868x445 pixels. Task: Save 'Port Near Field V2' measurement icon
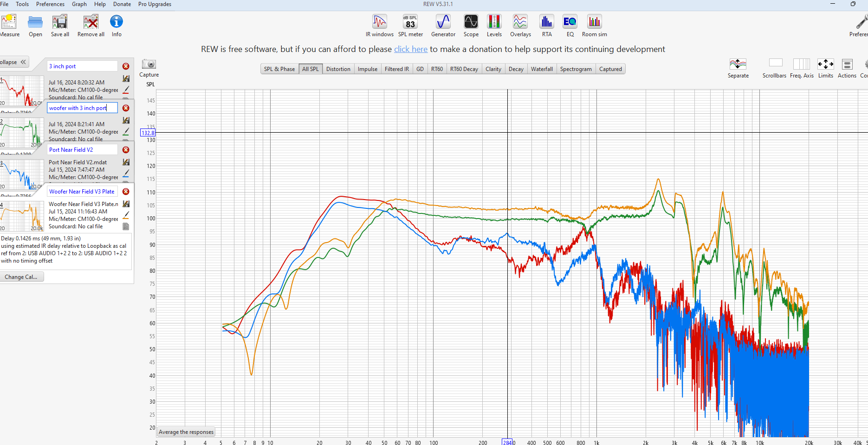pyautogui.click(x=126, y=162)
